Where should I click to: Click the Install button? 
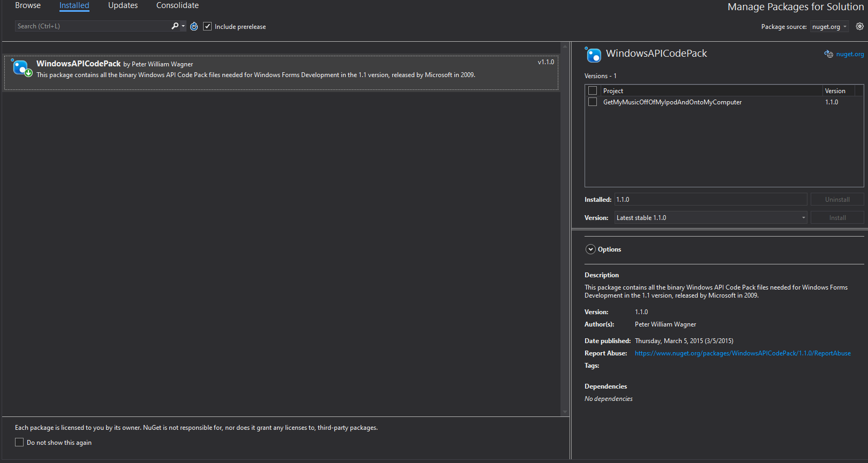[x=837, y=217]
